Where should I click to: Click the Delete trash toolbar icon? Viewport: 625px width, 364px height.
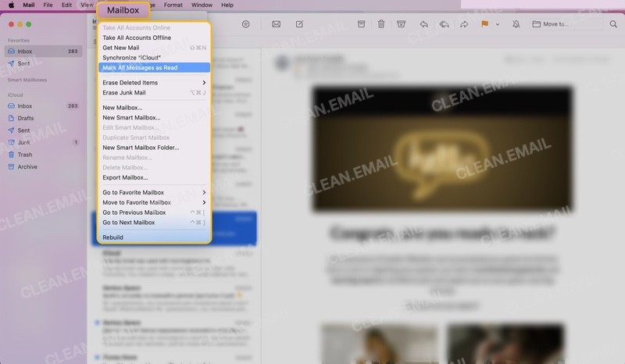(381, 24)
